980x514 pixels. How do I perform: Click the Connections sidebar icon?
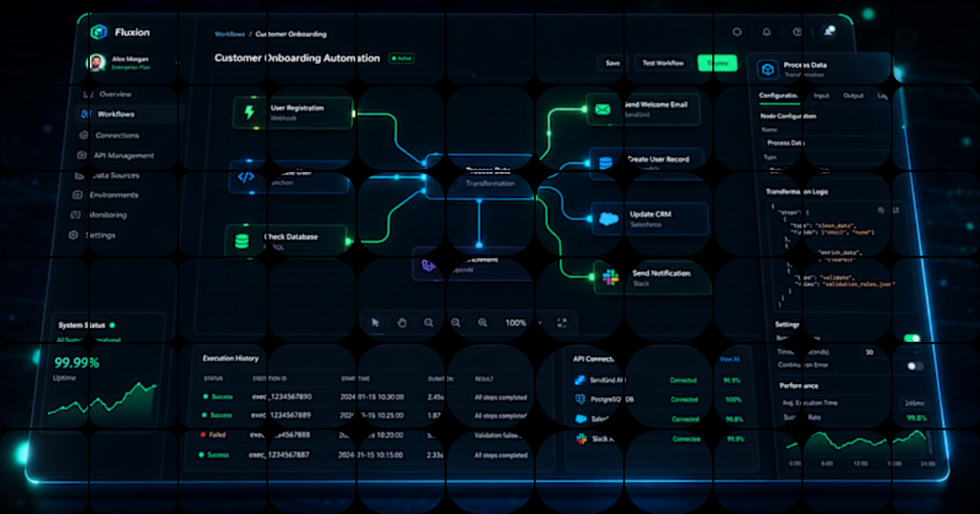(x=83, y=135)
